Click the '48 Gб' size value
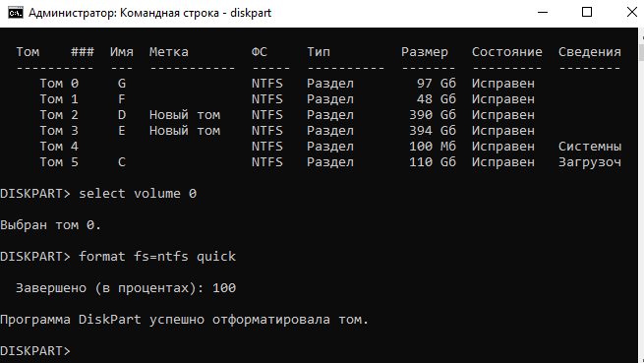This screenshot has width=644, height=363. click(437, 99)
